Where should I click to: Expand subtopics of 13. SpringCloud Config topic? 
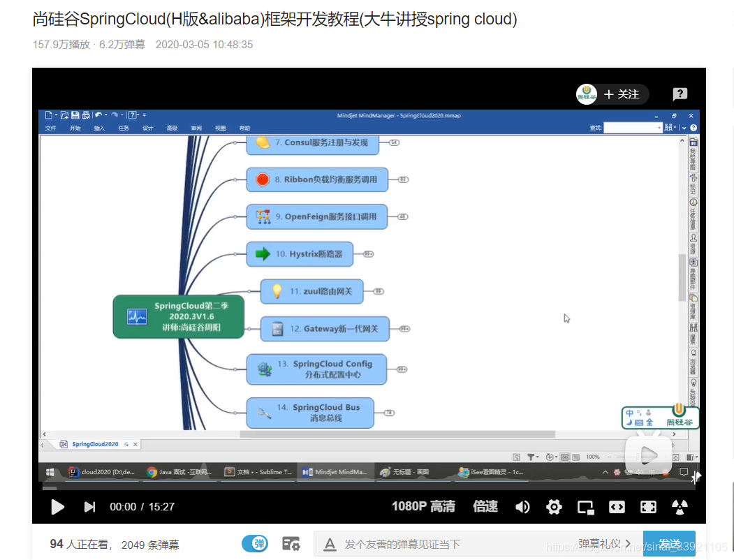402,369
